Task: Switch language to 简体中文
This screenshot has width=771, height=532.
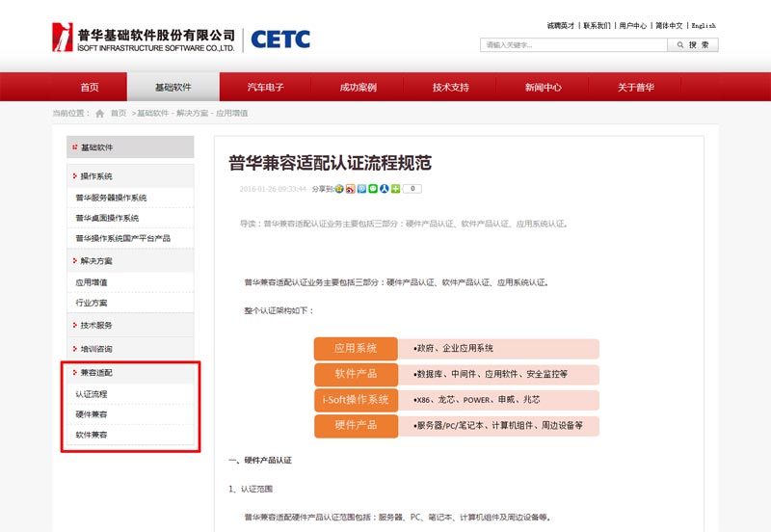Action: 669,26
